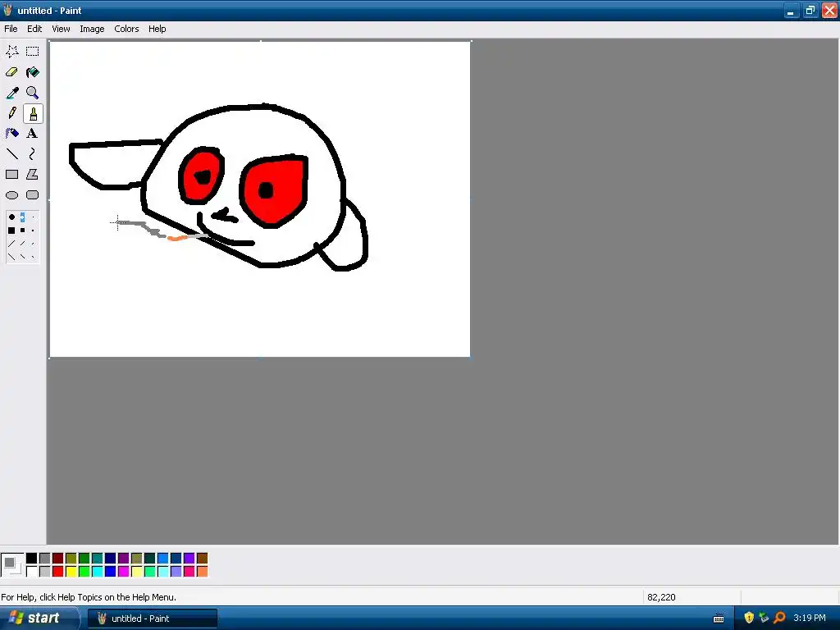The width and height of the screenshot is (840, 630).
Task: Choose the large round brush shape
Action: (x=11, y=217)
